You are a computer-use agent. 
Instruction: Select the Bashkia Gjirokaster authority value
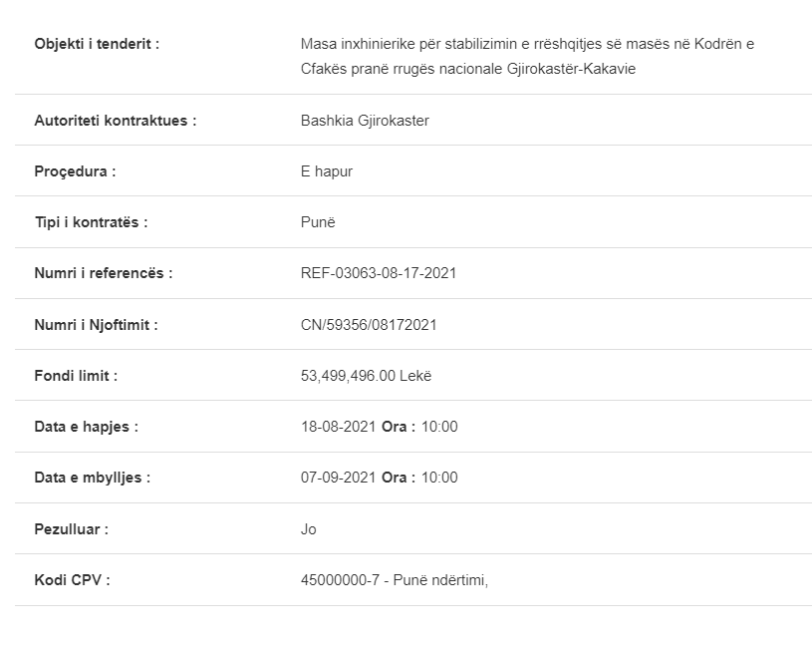coord(365,121)
